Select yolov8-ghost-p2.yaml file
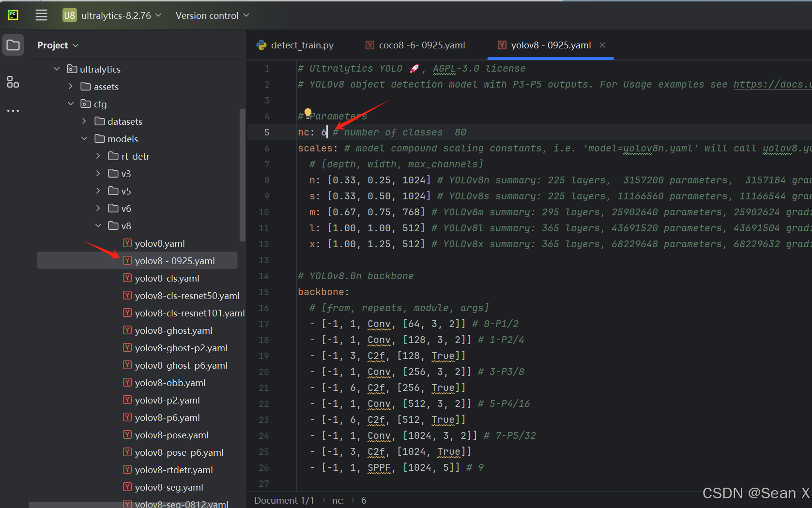The width and height of the screenshot is (812, 508). click(181, 348)
